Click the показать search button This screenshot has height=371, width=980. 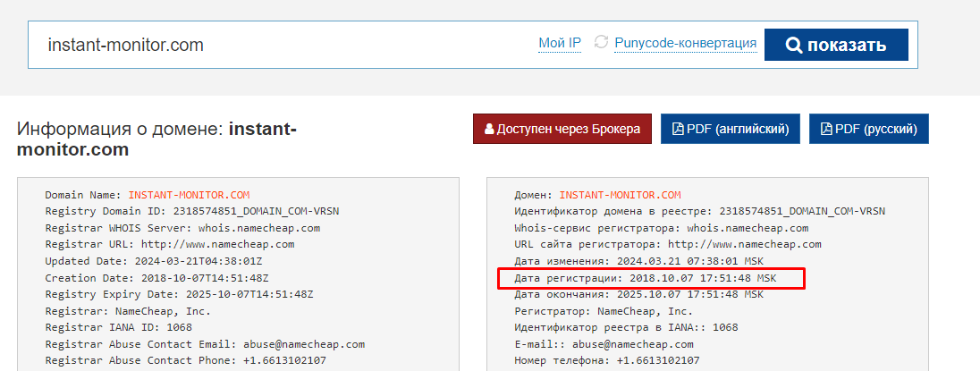[836, 45]
